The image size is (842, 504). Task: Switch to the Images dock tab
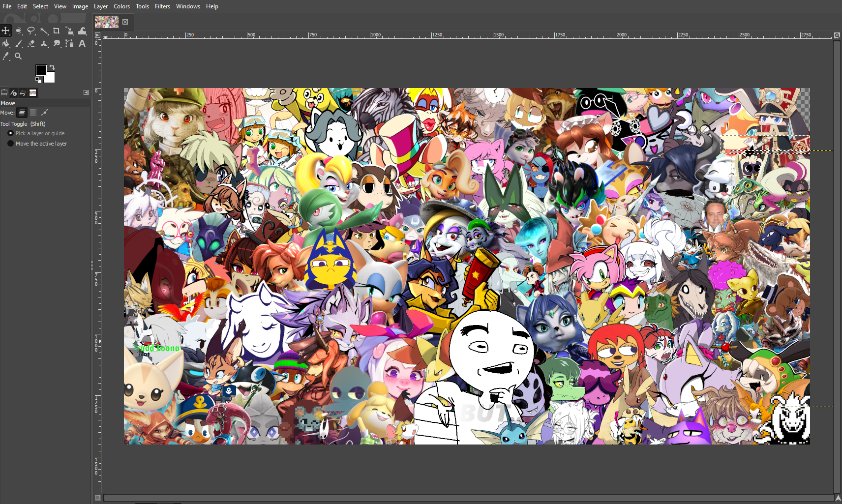32,92
